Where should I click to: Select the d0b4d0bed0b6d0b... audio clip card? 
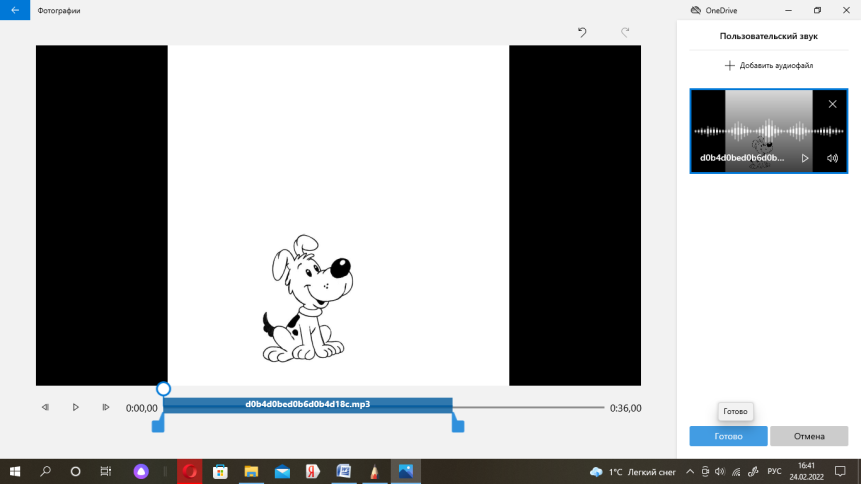769,131
